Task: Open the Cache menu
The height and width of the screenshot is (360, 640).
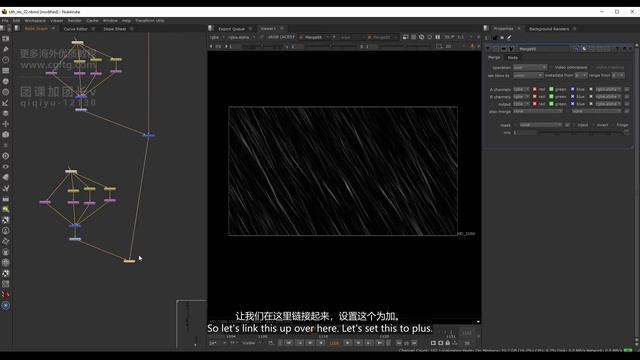Action: tap(92, 20)
